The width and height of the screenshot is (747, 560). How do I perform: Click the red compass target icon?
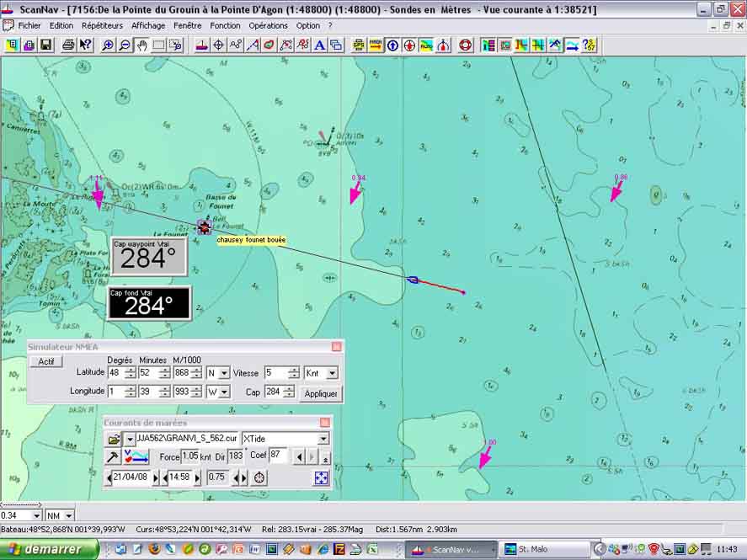tap(409, 45)
